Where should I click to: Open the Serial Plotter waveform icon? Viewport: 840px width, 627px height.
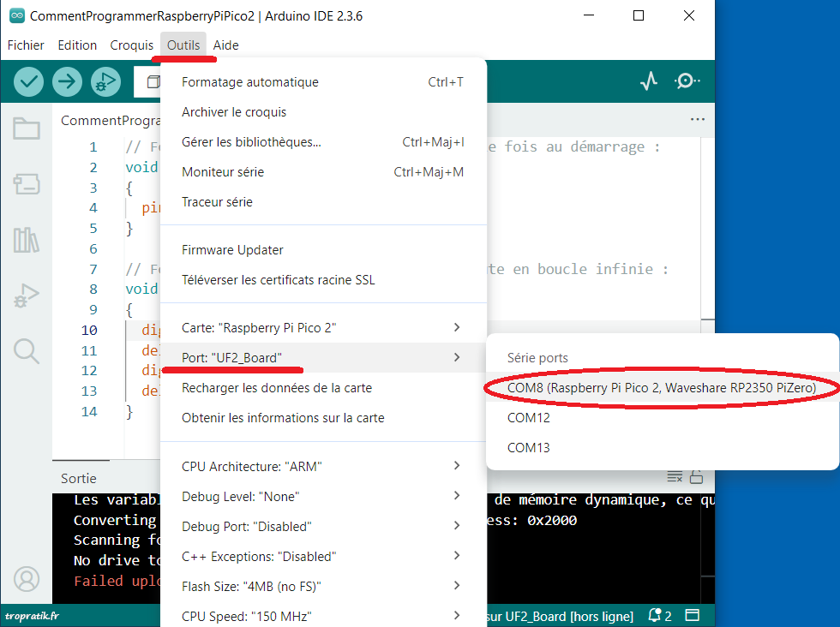click(649, 81)
